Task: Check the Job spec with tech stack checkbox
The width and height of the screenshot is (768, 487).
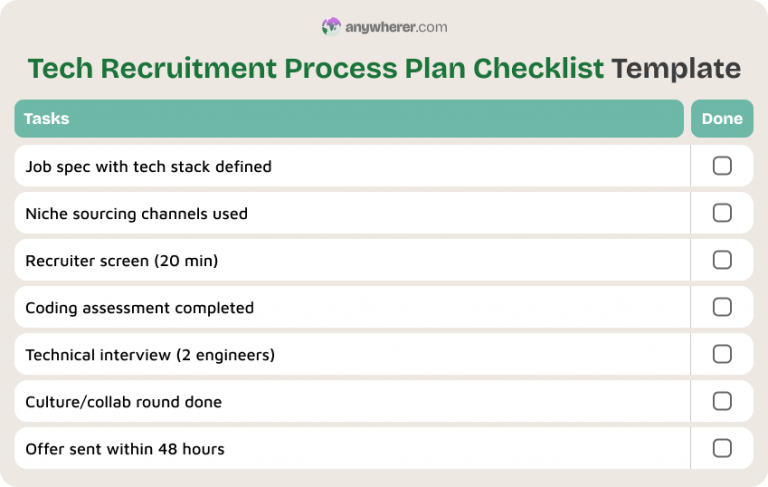Action: [722, 166]
